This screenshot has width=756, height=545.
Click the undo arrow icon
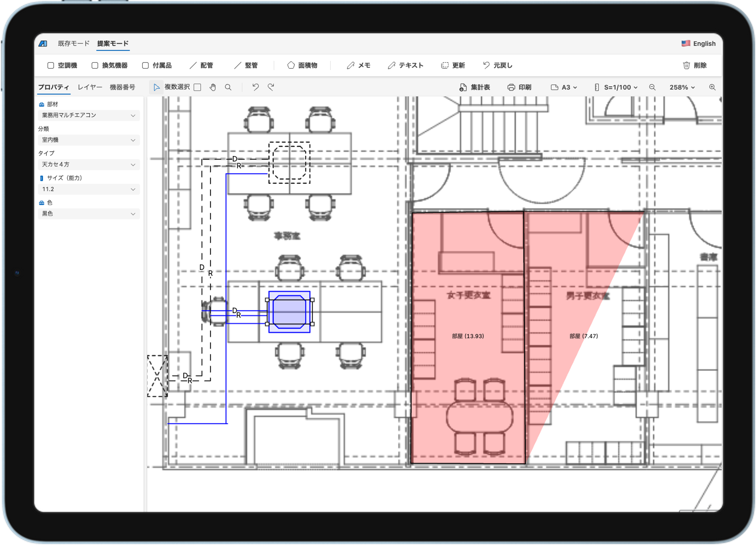pos(255,87)
